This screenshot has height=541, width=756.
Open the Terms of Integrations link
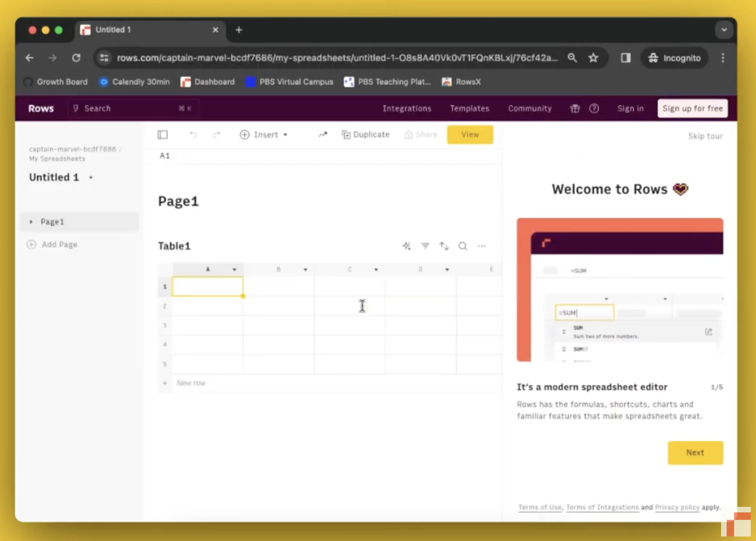click(x=602, y=507)
